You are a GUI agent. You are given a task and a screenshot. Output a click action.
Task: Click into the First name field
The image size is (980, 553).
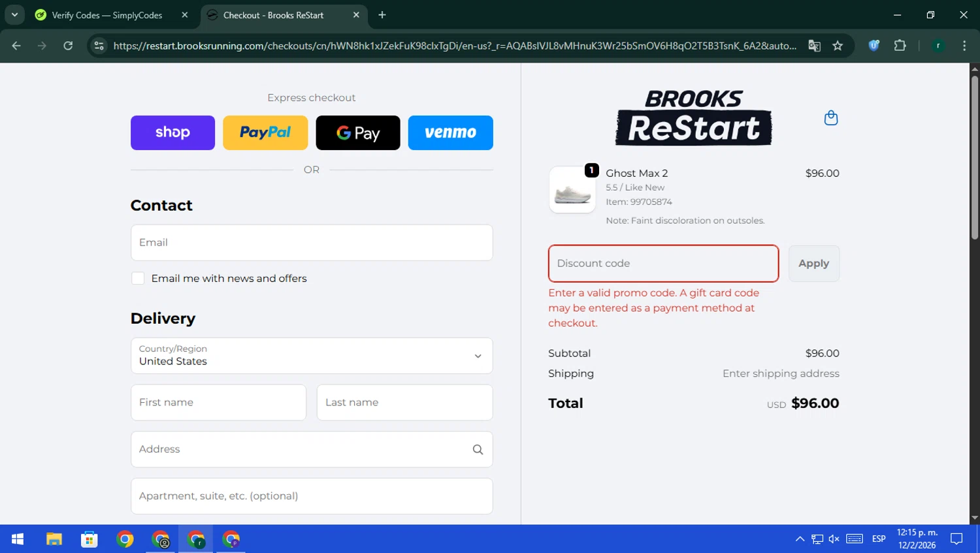click(x=218, y=402)
